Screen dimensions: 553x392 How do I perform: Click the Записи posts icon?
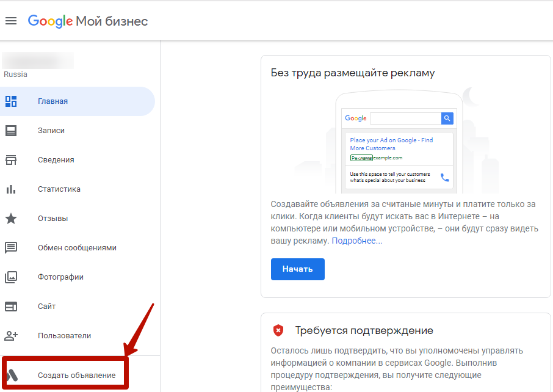(11, 131)
